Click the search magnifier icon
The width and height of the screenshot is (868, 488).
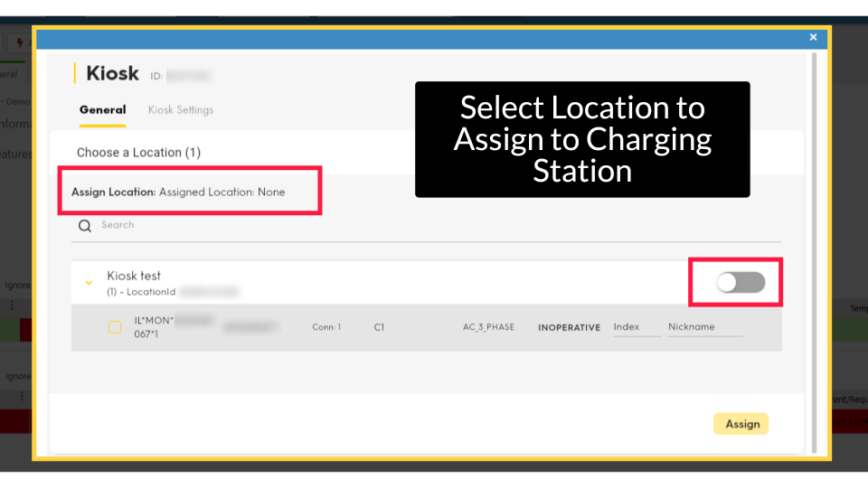tap(85, 226)
